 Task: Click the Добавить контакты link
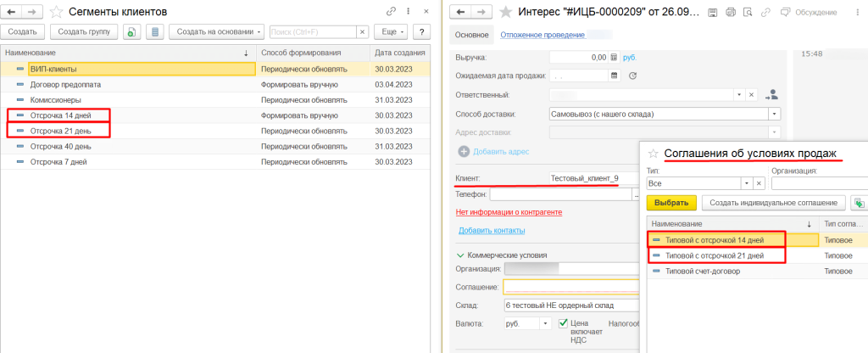coord(491,231)
